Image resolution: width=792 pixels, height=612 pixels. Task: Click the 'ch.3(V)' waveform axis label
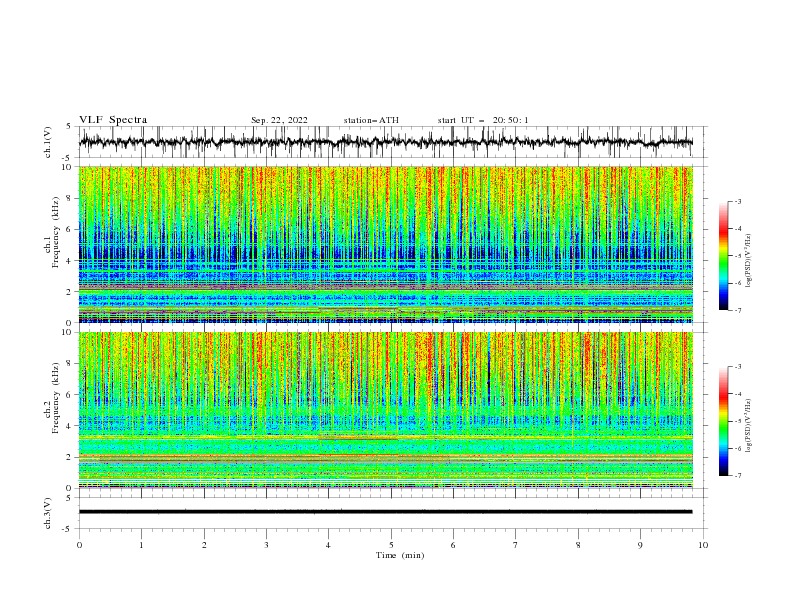pos(48,513)
